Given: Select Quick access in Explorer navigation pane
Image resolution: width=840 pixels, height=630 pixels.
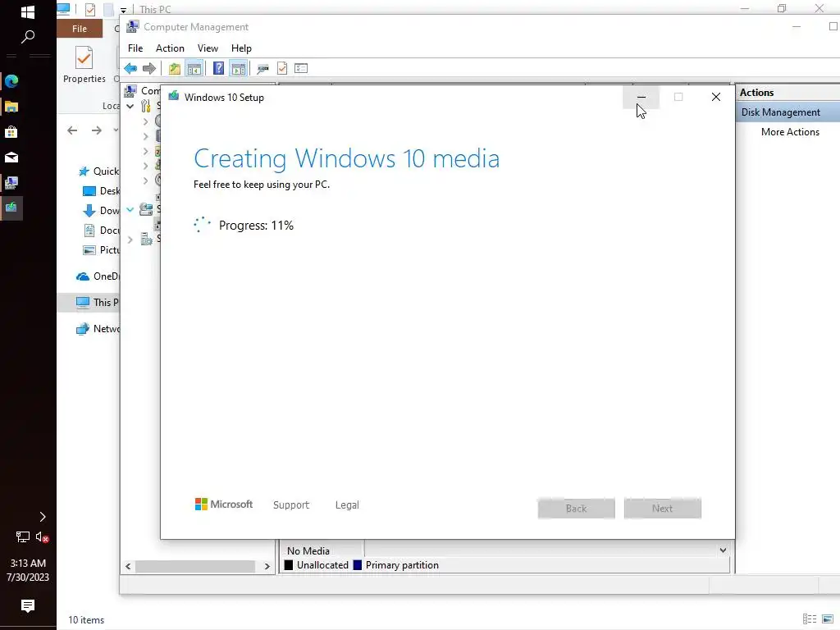Looking at the screenshot, I should pyautogui.click(x=98, y=171).
